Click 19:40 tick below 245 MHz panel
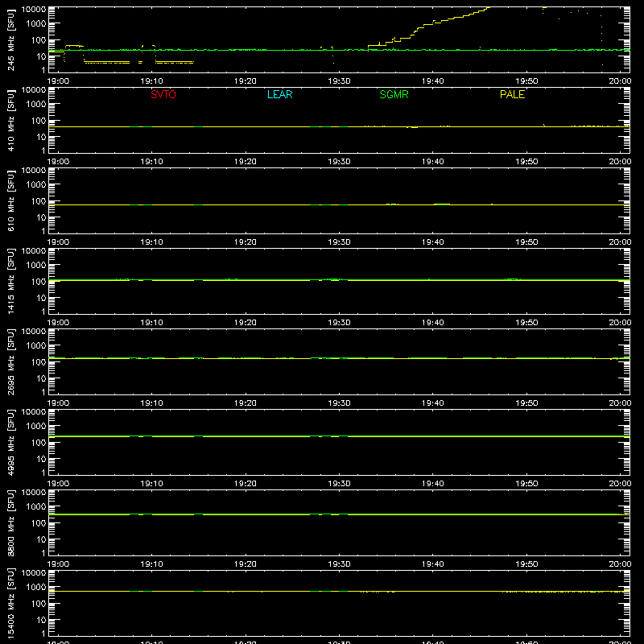The image size is (644, 644). [433, 81]
